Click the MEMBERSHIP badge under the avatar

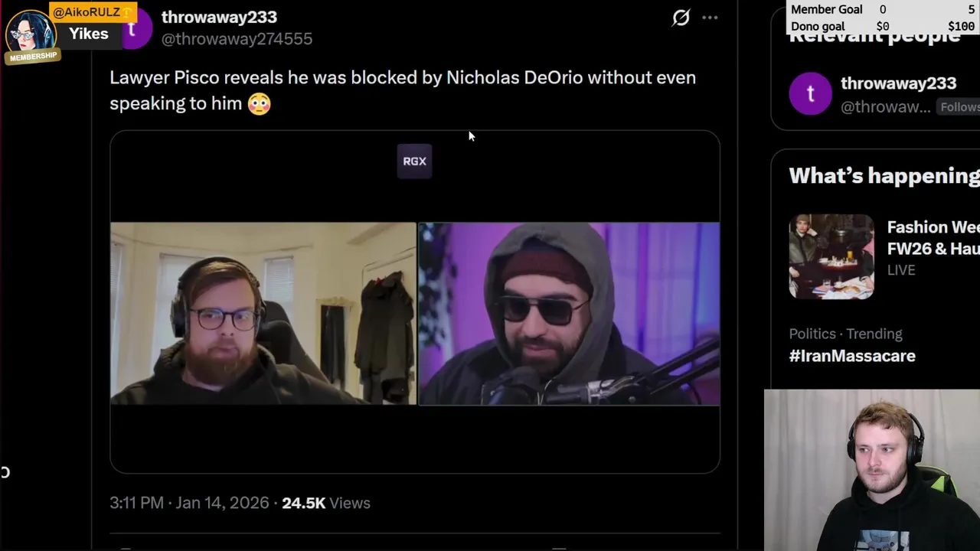click(33, 57)
